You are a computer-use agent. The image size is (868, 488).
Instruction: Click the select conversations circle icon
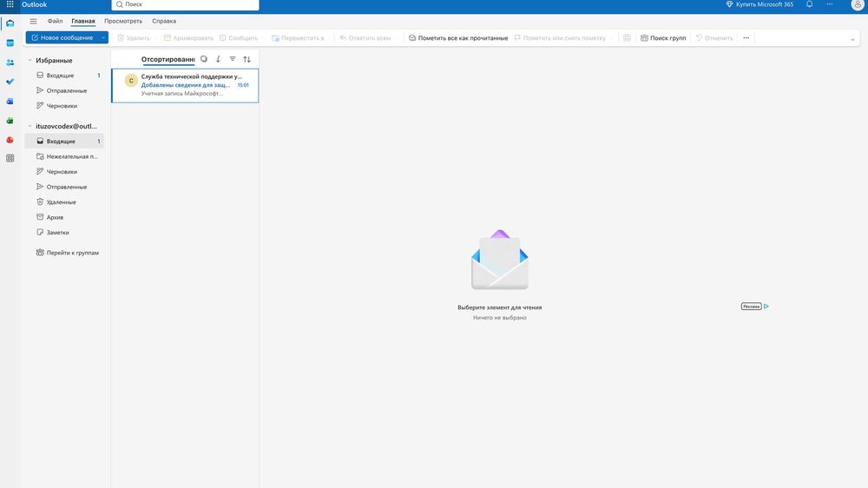click(204, 59)
